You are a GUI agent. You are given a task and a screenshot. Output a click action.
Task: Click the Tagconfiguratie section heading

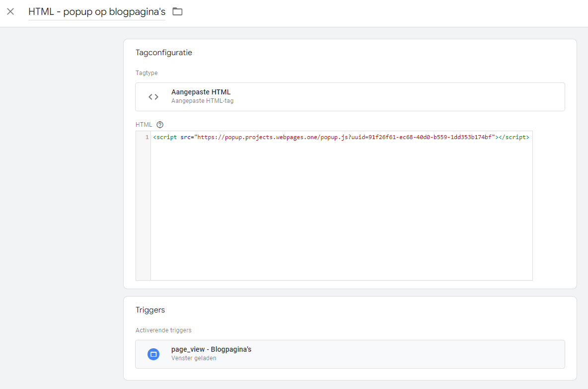[x=163, y=53]
